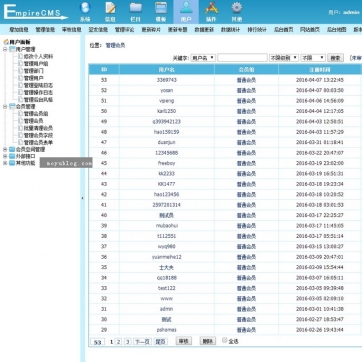Click page icon beside 管理用户
Viewport: 362px width, 362px height.
click(x=20, y=78)
